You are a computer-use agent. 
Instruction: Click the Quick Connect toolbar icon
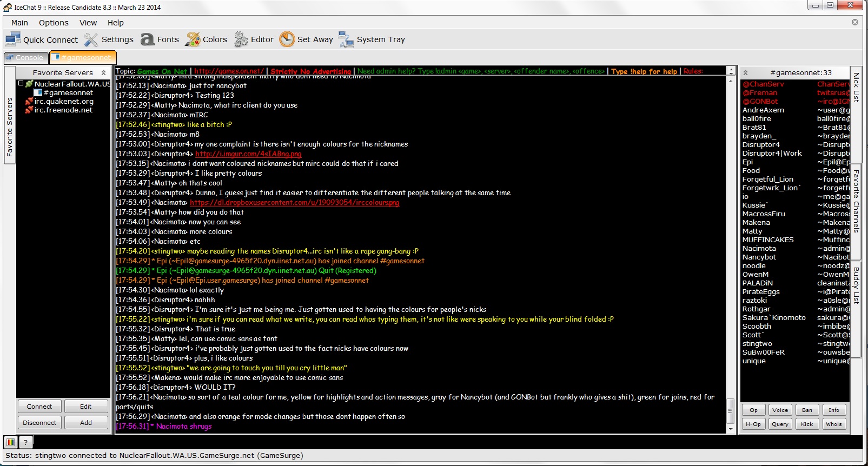click(13, 39)
